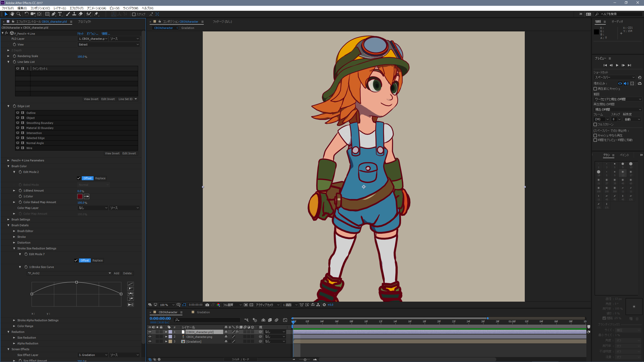Jump to the first frame in preview

605,65
